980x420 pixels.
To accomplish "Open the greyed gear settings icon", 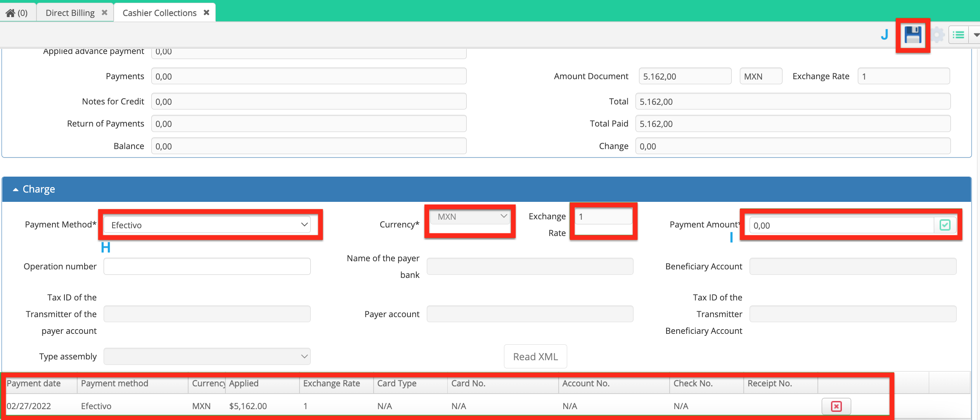I will [938, 35].
